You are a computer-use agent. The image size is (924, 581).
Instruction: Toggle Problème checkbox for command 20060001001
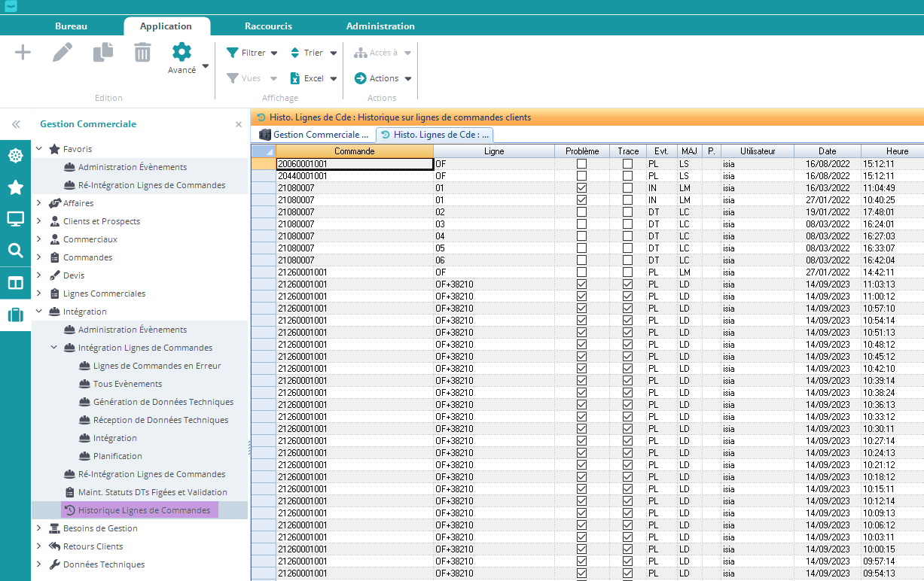point(581,164)
